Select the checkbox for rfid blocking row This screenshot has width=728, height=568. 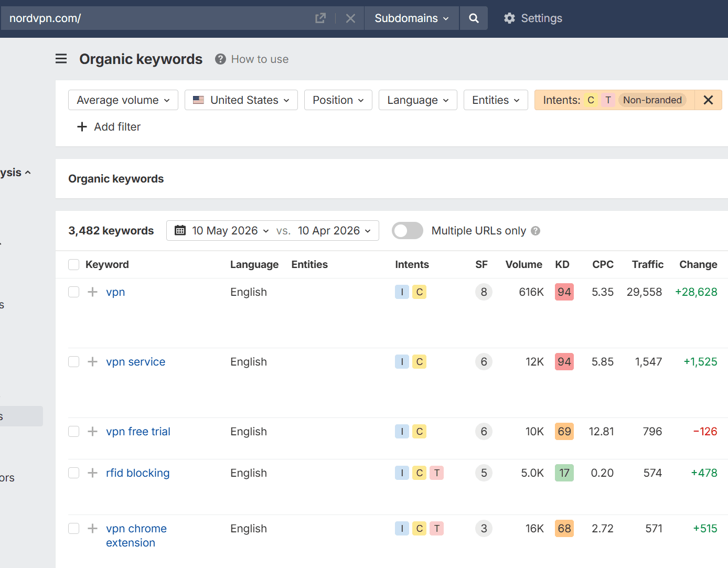(x=74, y=473)
